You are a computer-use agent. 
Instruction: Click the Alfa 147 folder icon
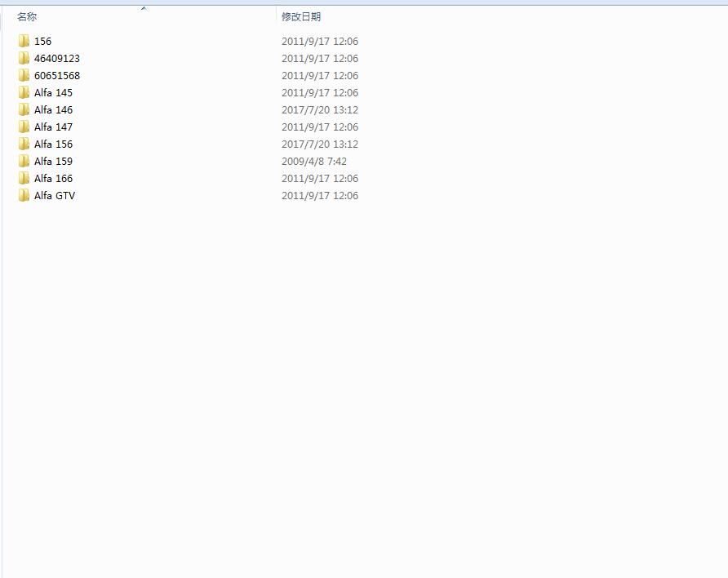(24, 127)
